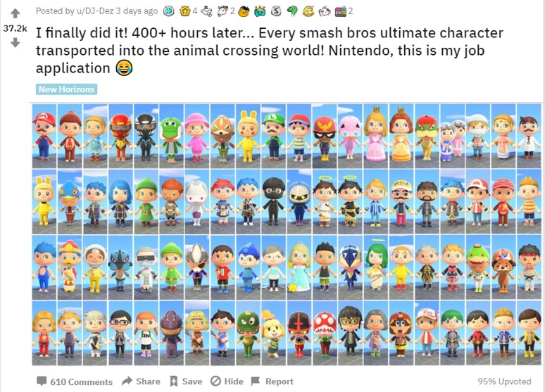The width and height of the screenshot is (545, 392).
Task: Click the green-capped Luigi character
Action: (x=273, y=137)
